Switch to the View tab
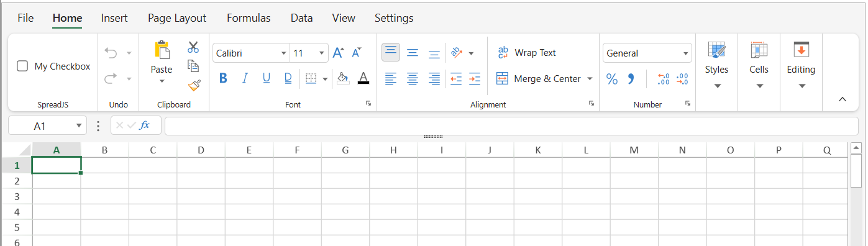 tap(344, 18)
